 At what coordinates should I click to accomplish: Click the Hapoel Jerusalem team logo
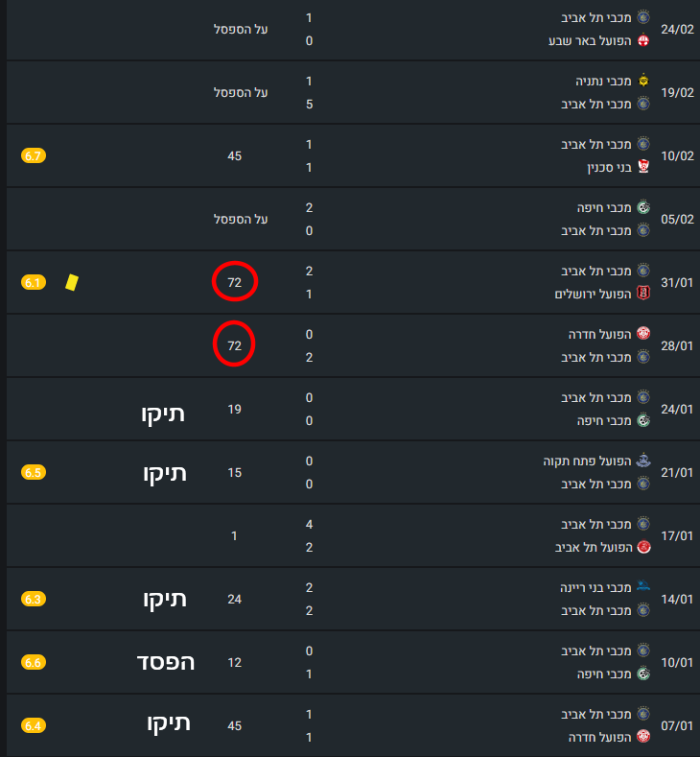(643, 294)
